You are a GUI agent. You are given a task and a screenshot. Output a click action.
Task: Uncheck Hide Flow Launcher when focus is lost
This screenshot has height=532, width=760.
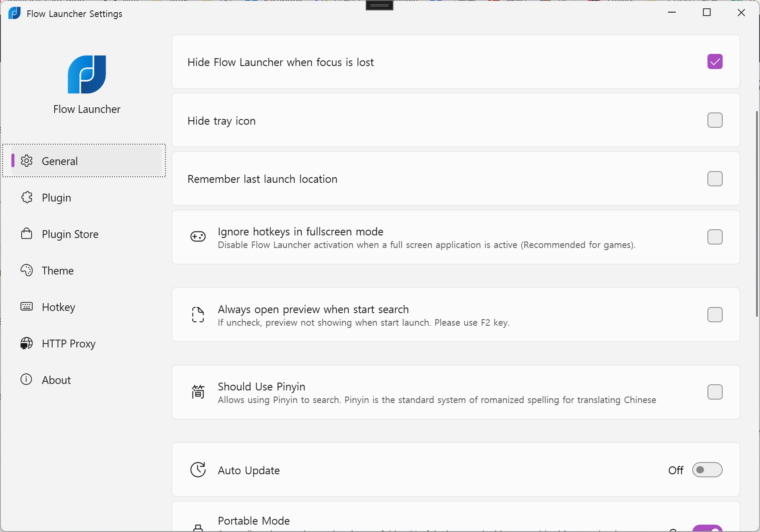[x=715, y=62]
